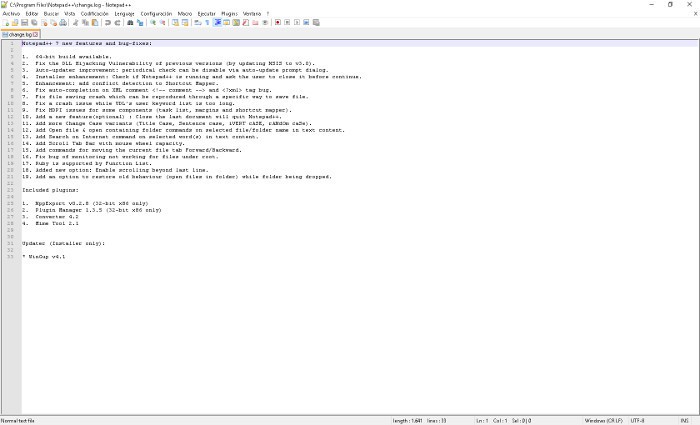Click the UTF-8 encoding status entry
Image resolution: width=700 pixels, height=425 pixels.
coord(637,421)
